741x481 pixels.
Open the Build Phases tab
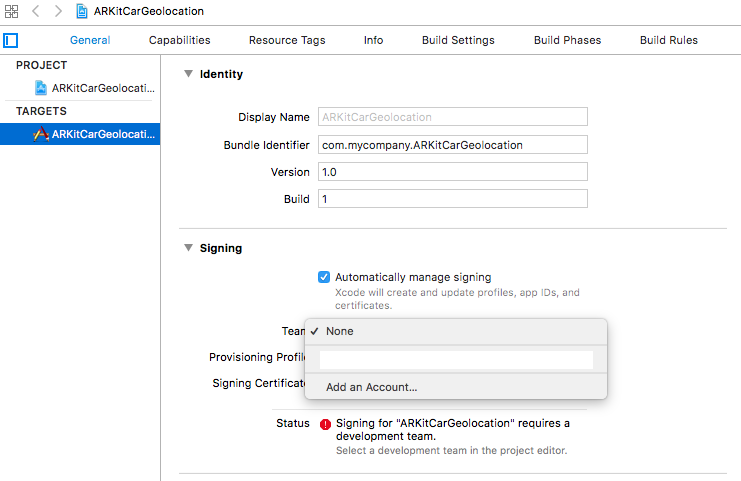click(567, 40)
